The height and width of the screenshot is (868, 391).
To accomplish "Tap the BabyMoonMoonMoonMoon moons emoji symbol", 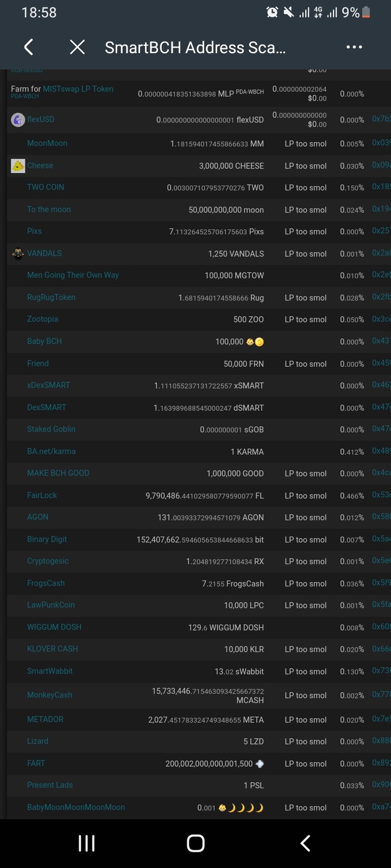I will coord(241,808).
